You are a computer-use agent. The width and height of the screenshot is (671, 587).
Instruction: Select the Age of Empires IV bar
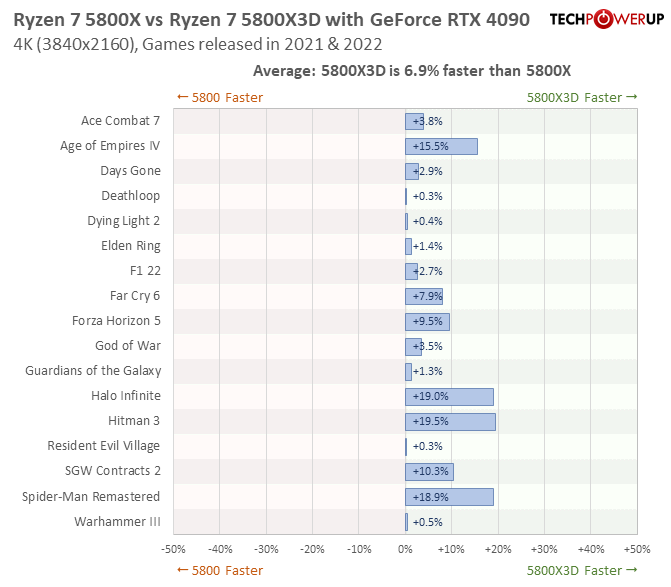441,146
